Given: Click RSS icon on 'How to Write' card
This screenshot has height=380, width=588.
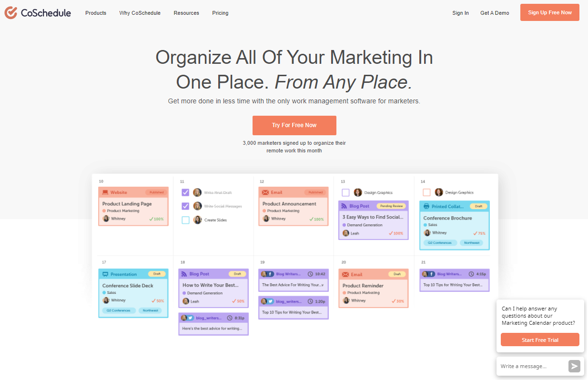Looking at the screenshot, I should click(184, 274).
